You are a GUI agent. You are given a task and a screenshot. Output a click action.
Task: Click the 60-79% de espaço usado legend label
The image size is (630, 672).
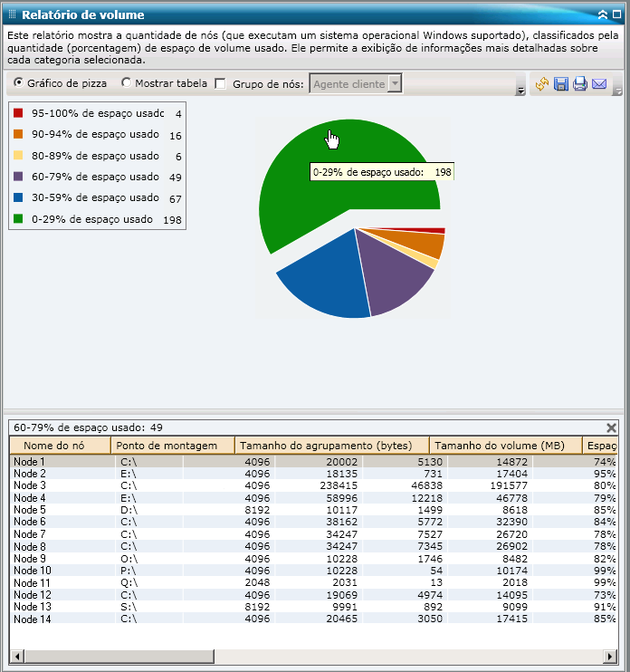pos(95,177)
